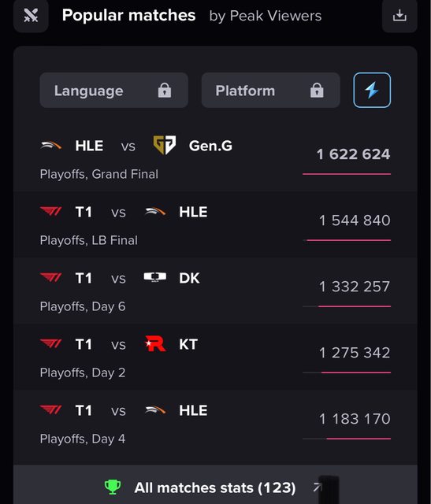Open the locked Language dropdown
This screenshot has height=504, width=431.
[114, 90]
